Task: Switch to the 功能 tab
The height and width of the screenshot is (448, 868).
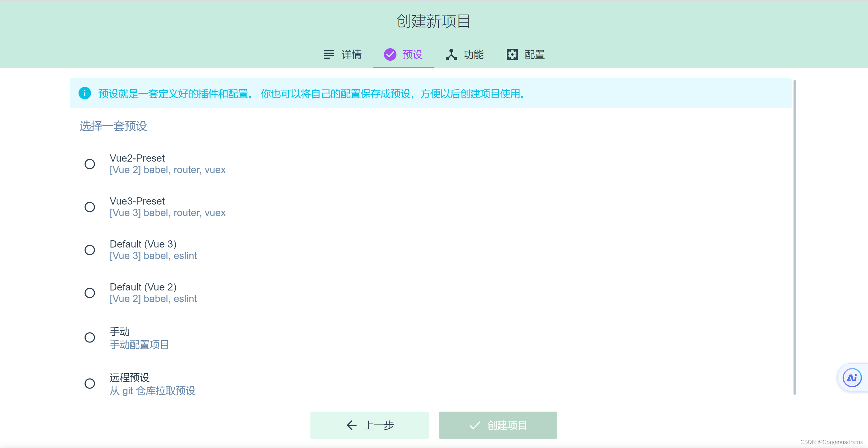Action: point(473,54)
